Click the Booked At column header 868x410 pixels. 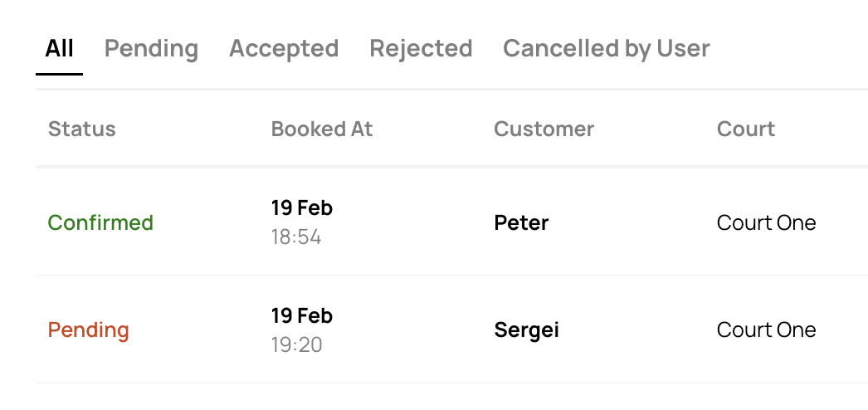(x=322, y=129)
